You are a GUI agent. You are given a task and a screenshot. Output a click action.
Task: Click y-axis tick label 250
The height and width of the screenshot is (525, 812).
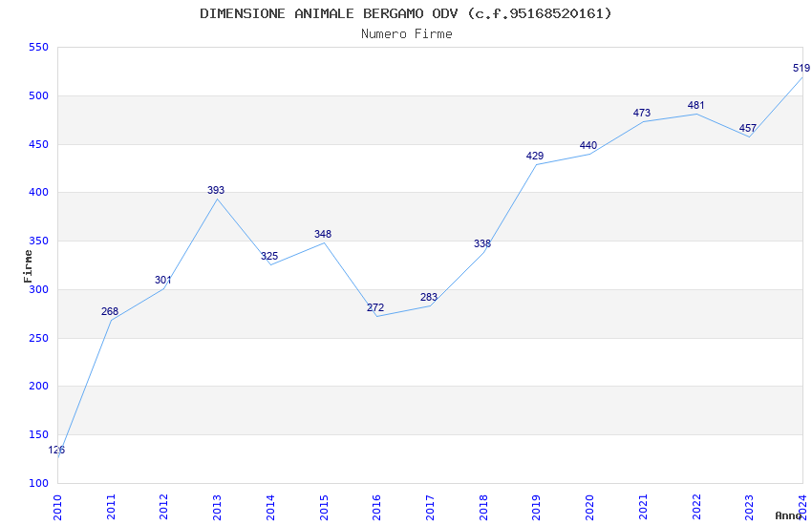38,338
